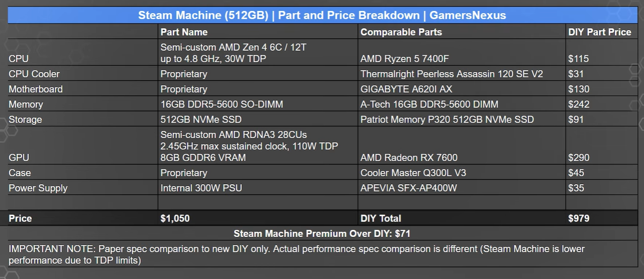Viewport: 644px width, 279px height.
Task: Select the 'Comparable Parts' column header
Action: coord(401,32)
